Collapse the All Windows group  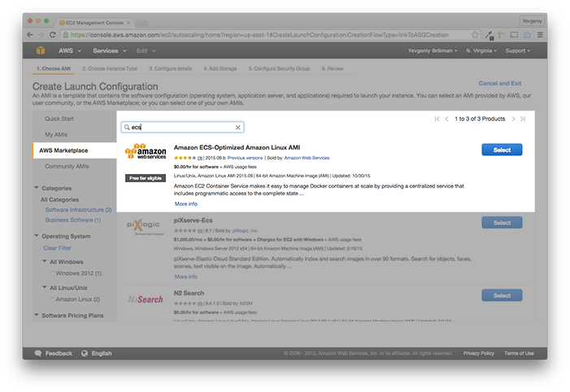(45, 261)
